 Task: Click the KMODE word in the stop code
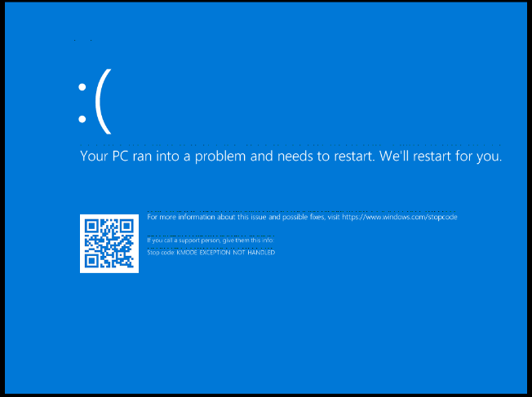click(x=187, y=253)
